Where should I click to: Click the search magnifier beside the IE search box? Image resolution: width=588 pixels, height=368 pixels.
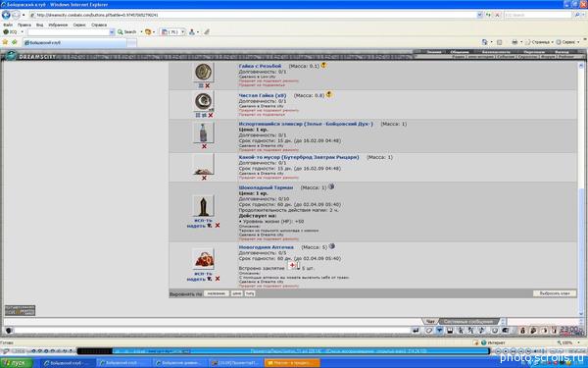point(577,15)
